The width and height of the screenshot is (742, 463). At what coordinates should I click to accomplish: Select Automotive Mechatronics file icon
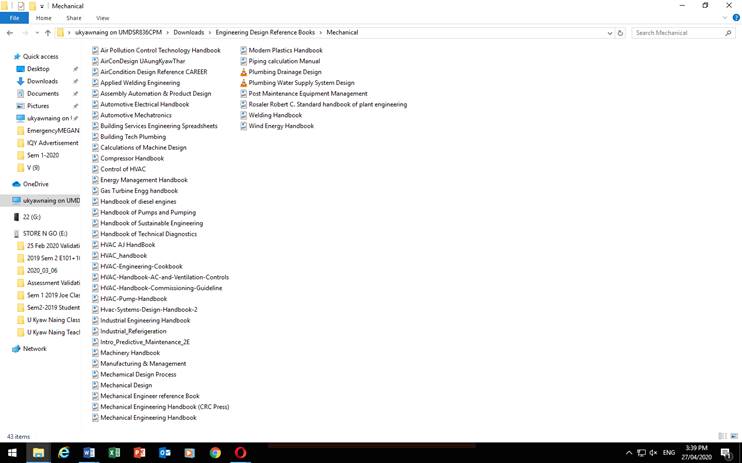[x=95, y=115]
